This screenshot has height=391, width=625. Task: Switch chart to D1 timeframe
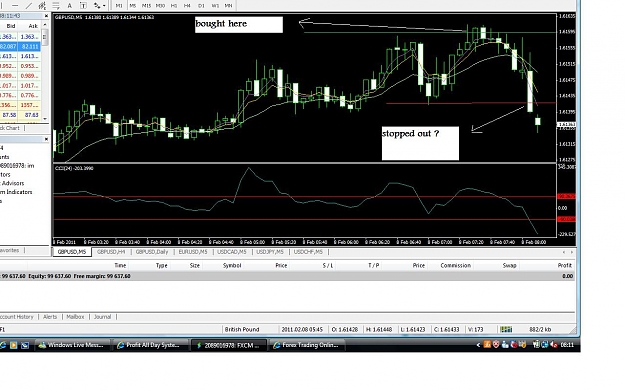point(201,6)
